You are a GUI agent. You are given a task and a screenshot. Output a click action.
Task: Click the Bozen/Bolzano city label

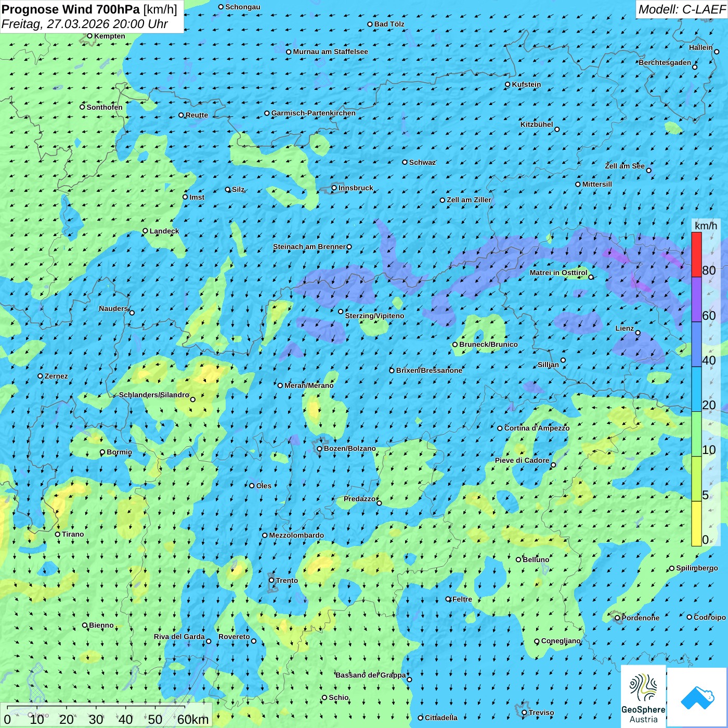[x=349, y=448]
